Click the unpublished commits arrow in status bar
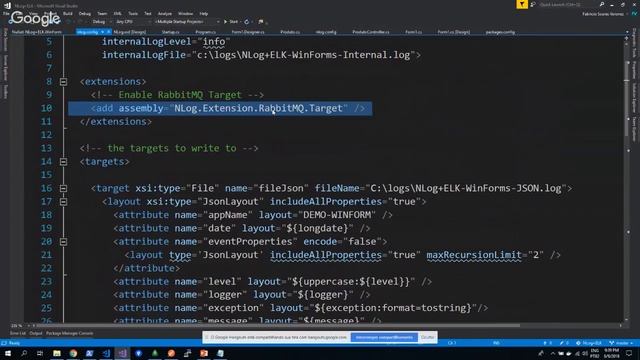The image size is (640, 360). pos(548,343)
